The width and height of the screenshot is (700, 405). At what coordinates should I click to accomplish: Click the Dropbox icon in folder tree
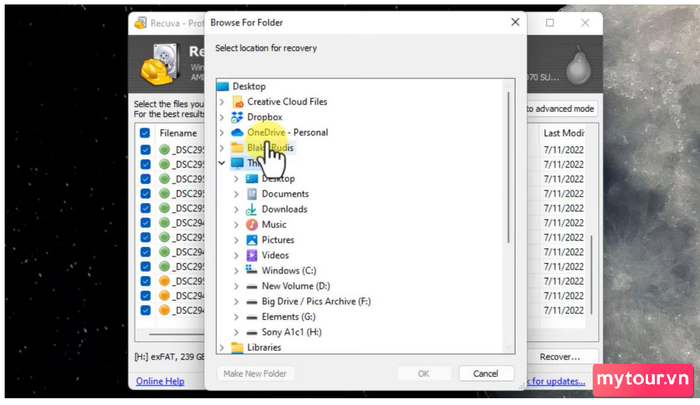(x=237, y=117)
